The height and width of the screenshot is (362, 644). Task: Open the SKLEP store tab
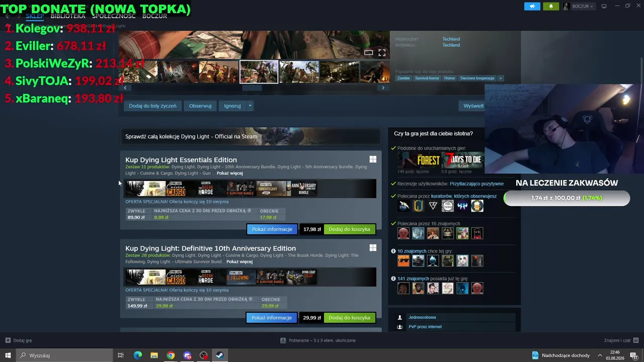point(35,16)
